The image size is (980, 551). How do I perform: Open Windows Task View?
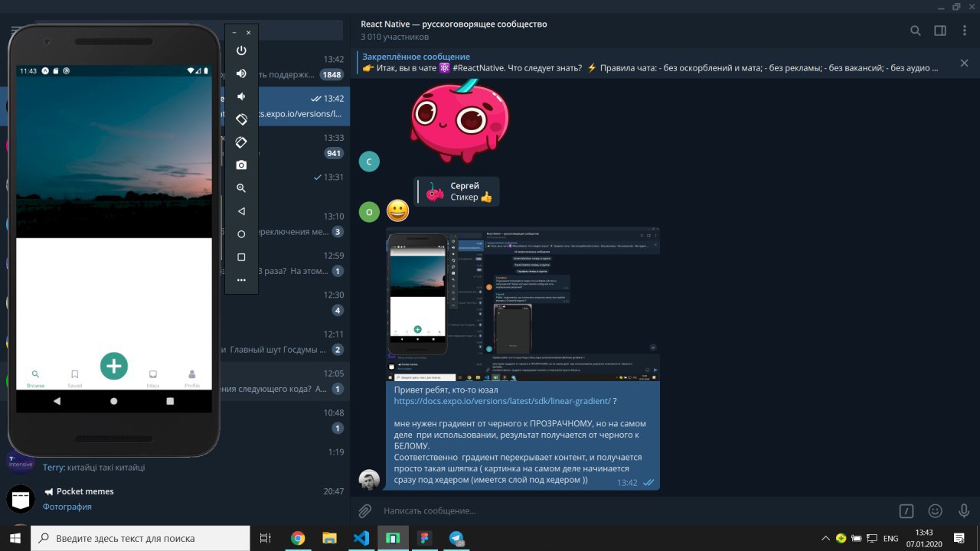(266, 538)
